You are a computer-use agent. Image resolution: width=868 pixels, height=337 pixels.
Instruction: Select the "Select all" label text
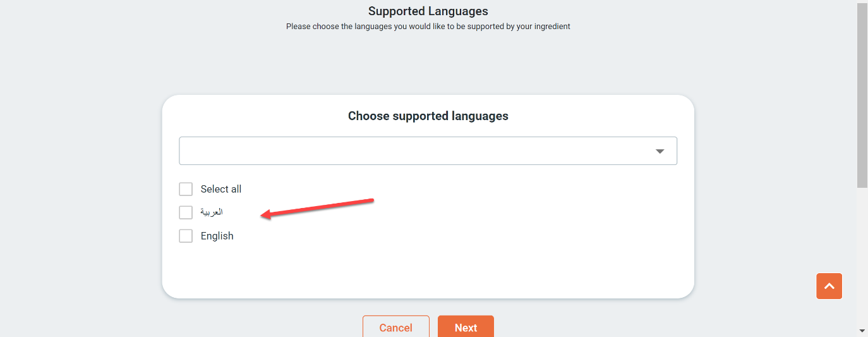[x=221, y=189]
